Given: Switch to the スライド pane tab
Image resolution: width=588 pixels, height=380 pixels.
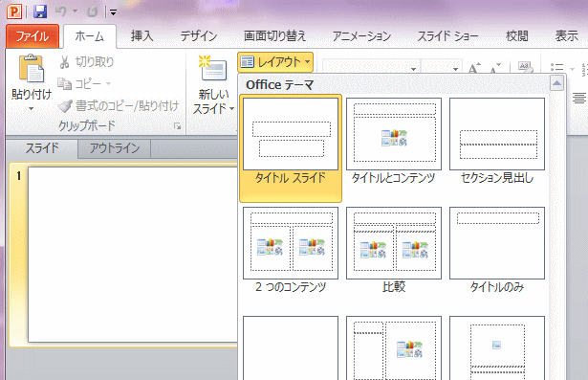Looking at the screenshot, I should pyautogui.click(x=42, y=148).
